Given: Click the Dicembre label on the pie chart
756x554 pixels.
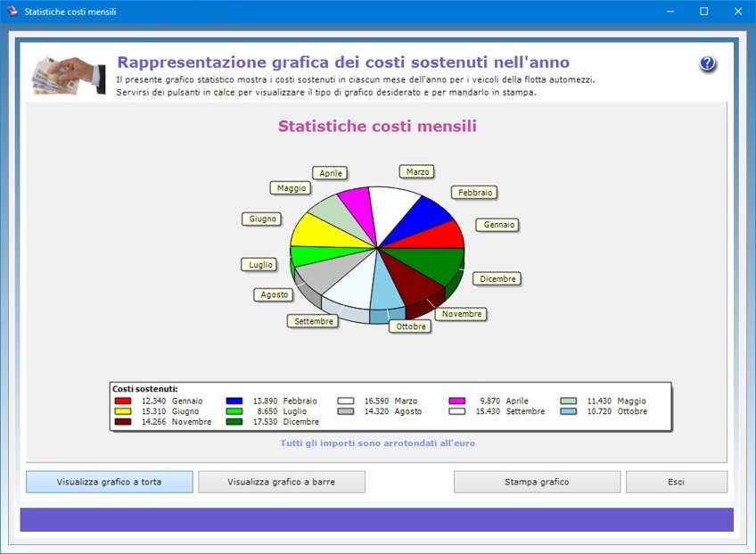Looking at the screenshot, I should tap(497, 279).
